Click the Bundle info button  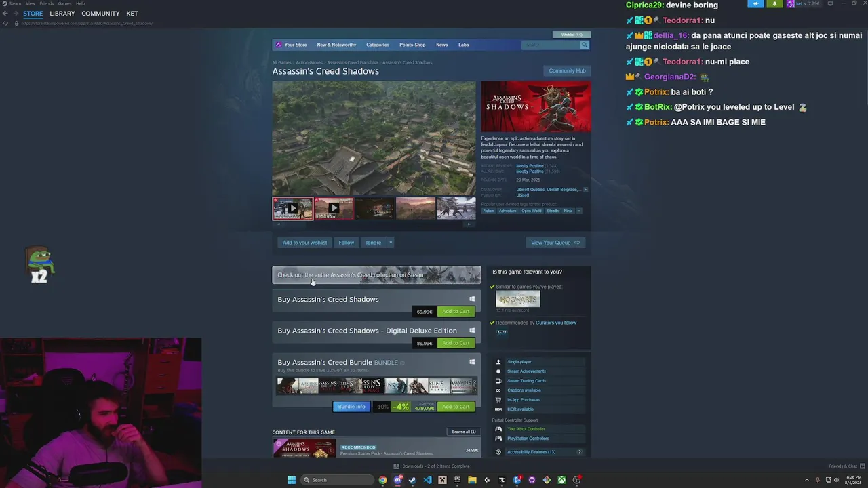tap(351, 407)
